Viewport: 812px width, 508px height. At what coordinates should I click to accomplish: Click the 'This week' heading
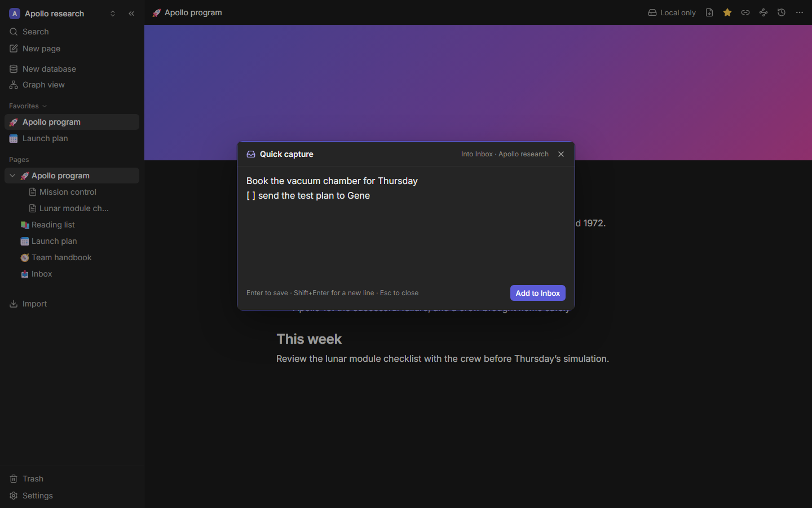click(x=309, y=339)
